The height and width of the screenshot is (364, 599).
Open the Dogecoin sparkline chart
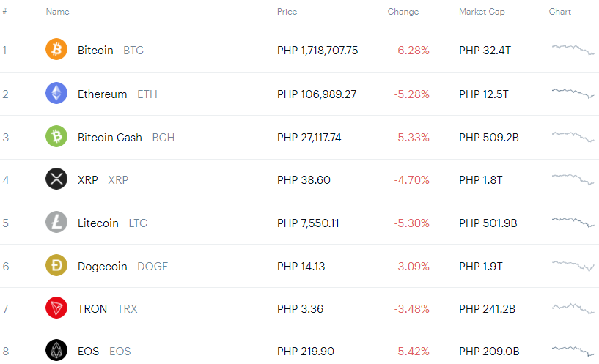[573, 265]
